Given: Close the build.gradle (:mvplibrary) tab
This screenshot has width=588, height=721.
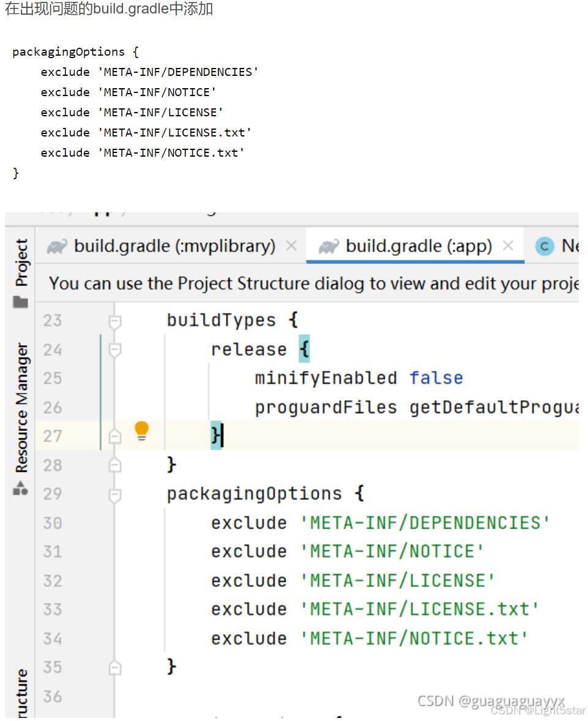Looking at the screenshot, I should coord(291,244).
